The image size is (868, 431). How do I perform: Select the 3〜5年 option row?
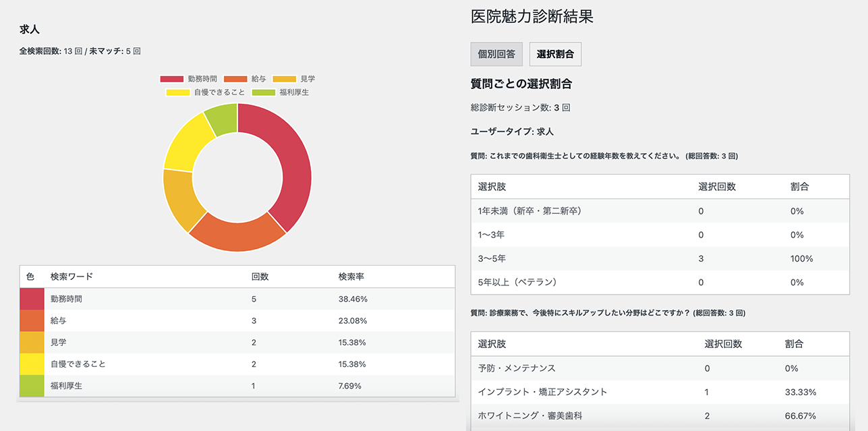660,258
